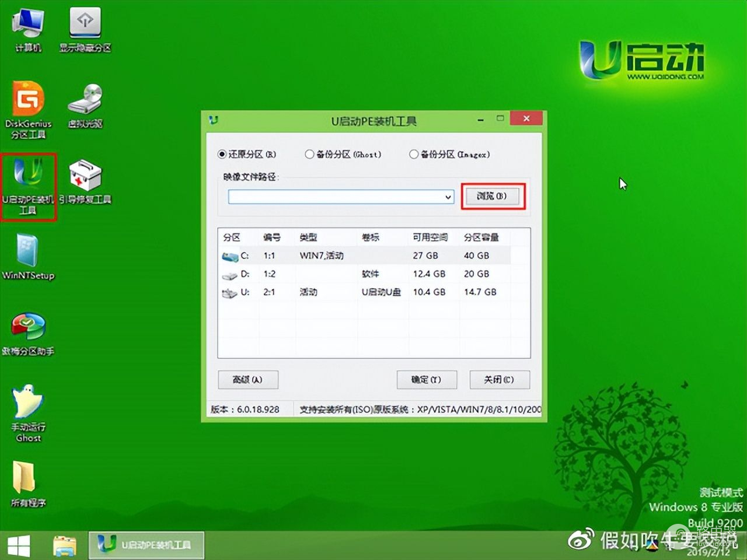Open the Windows Start button
This screenshot has width=747, height=560.
[18, 546]
